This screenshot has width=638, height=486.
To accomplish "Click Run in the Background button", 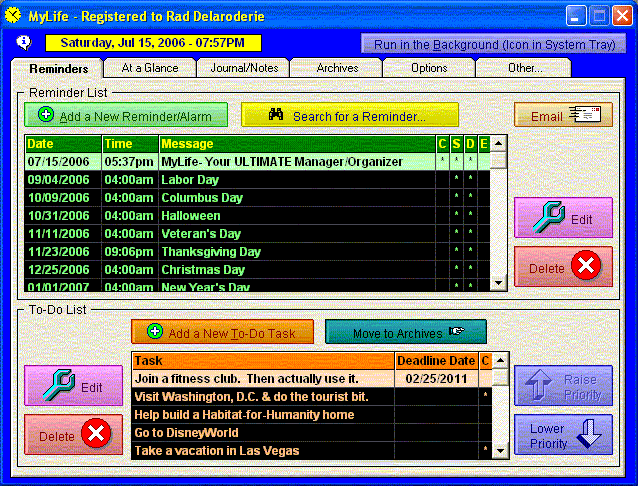I will pos(494,44).
